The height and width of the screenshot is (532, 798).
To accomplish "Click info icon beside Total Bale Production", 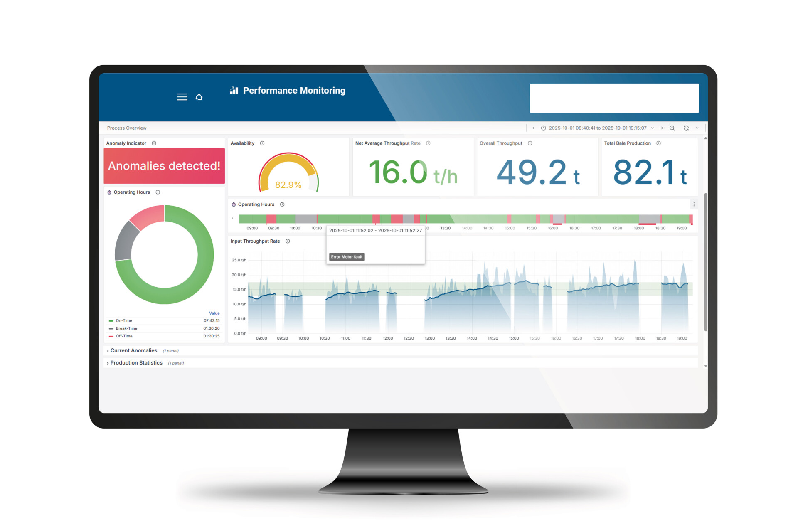I will pyautogui.click(x=658, y=143).
